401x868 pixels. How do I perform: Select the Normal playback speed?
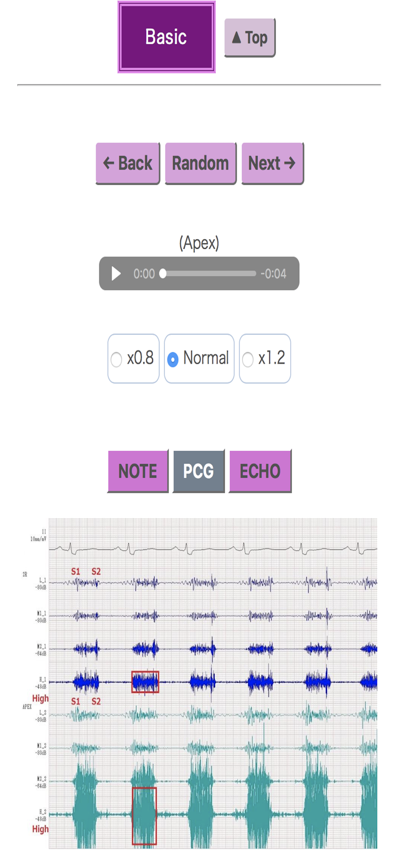pos(199,358)
